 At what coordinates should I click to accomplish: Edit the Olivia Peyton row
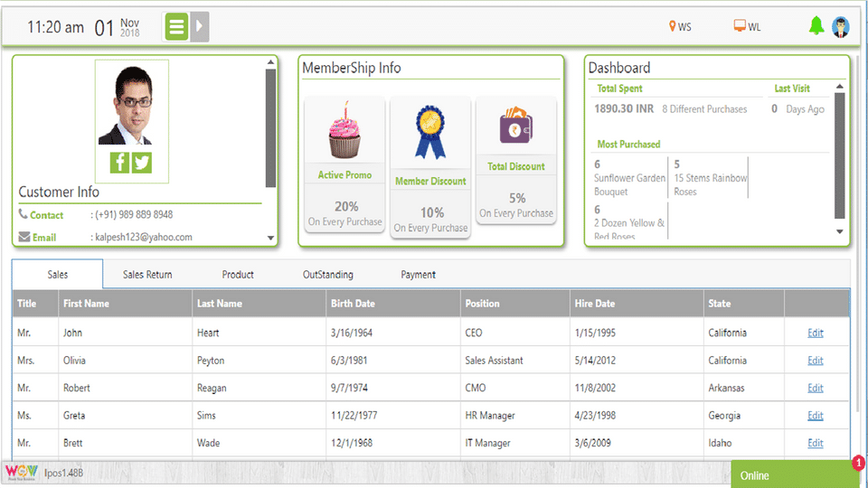816,361
